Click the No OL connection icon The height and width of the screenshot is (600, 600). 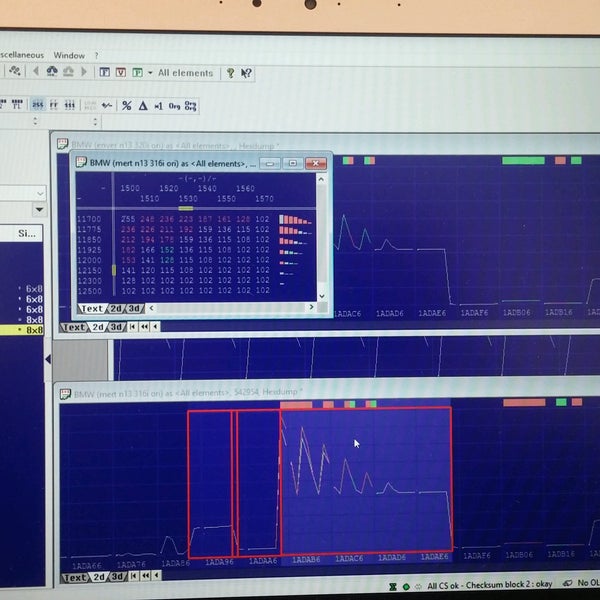[x=568, y=584]
